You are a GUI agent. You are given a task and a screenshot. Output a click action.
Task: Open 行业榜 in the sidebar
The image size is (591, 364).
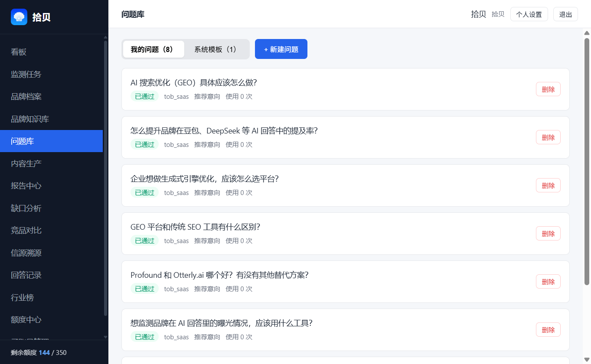click(51, 297)
